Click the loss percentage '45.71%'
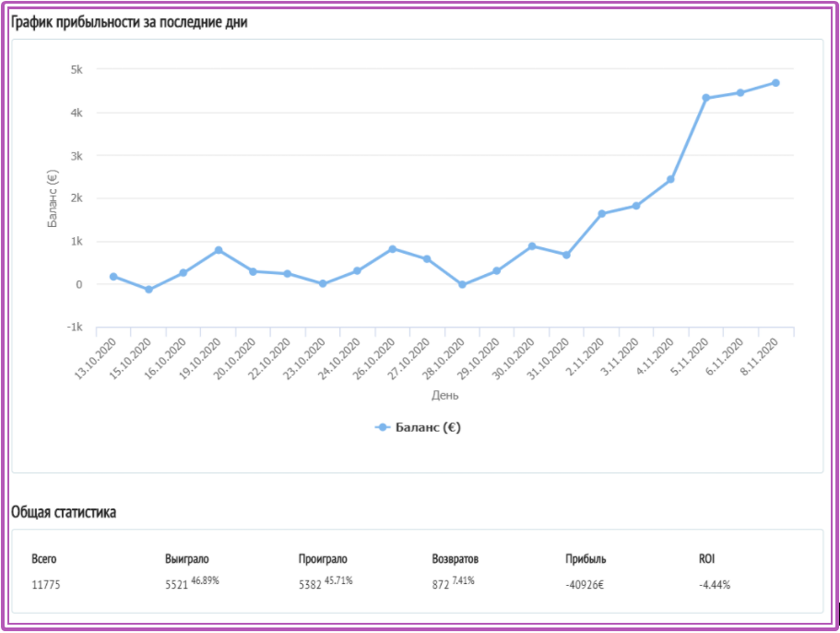The width and height of the screenshot is (840, 633). 338,580
